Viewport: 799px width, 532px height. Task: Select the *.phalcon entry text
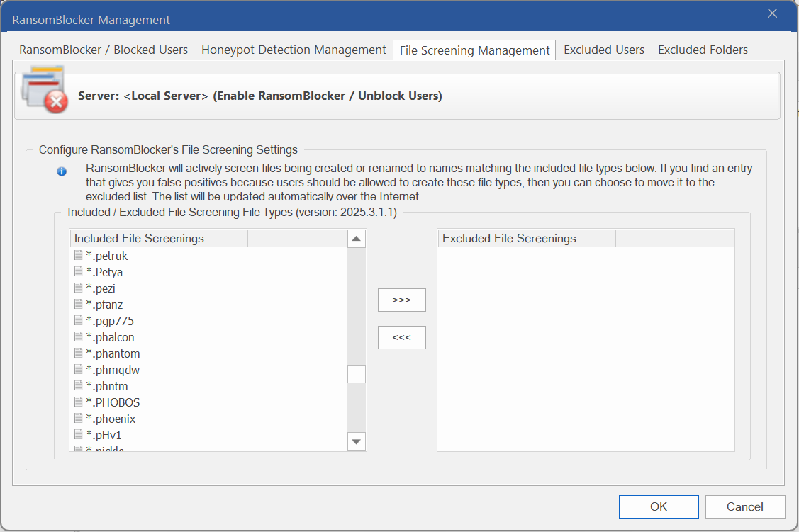110,337
